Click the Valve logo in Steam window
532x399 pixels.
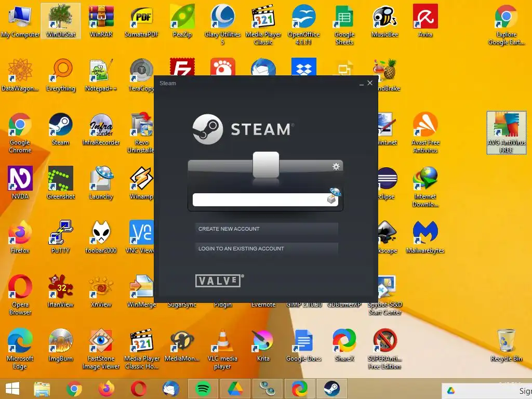click(x=219, y=281)
